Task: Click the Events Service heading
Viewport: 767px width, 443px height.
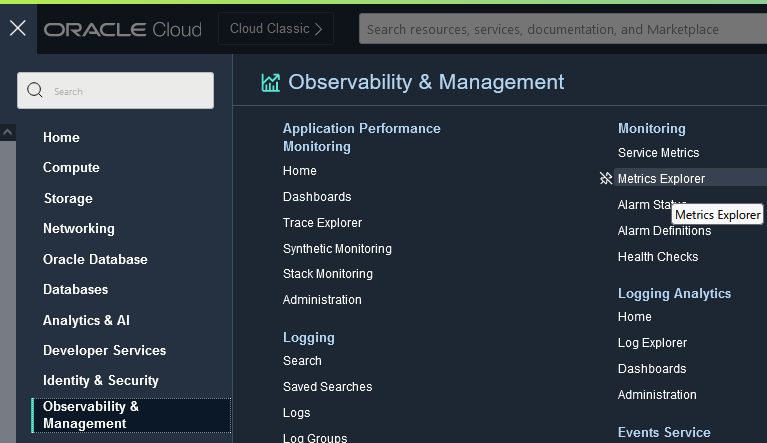Action: 664,432
